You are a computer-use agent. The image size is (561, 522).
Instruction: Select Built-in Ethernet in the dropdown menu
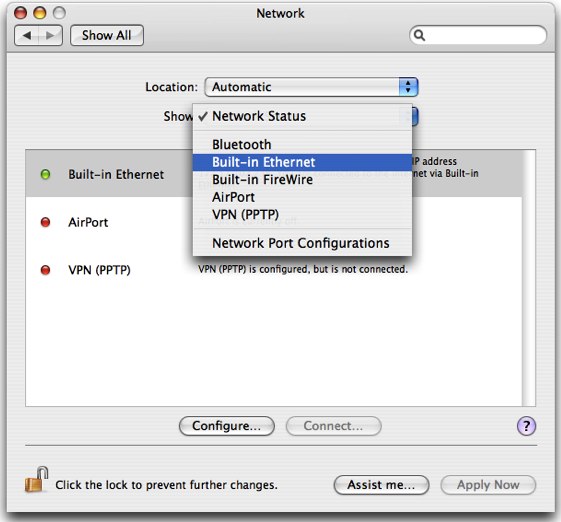302,162
